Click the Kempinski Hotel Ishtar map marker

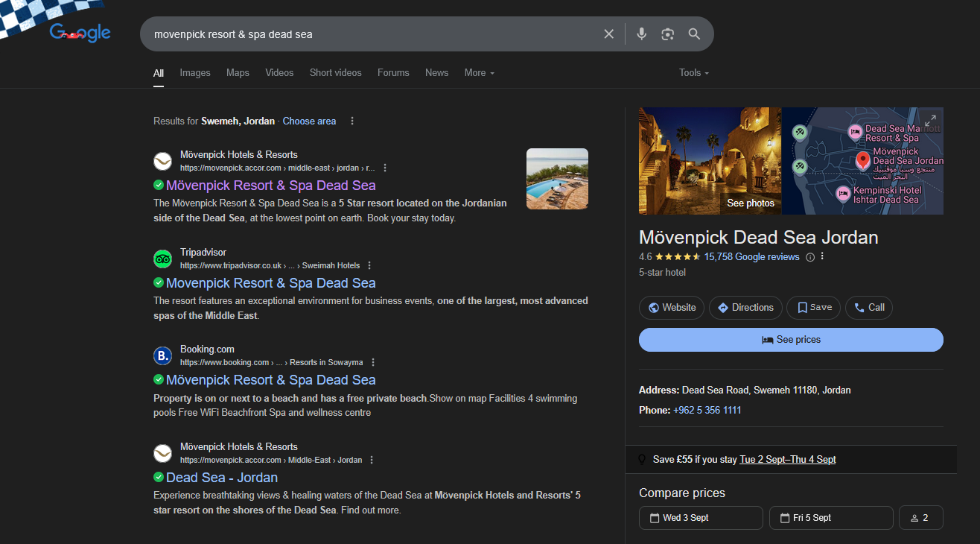pyautogui.click(x=844, y=194)
